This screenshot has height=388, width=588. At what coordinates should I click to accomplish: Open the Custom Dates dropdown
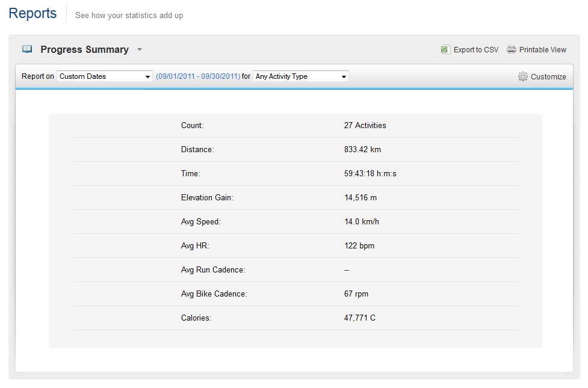(105, 76)
